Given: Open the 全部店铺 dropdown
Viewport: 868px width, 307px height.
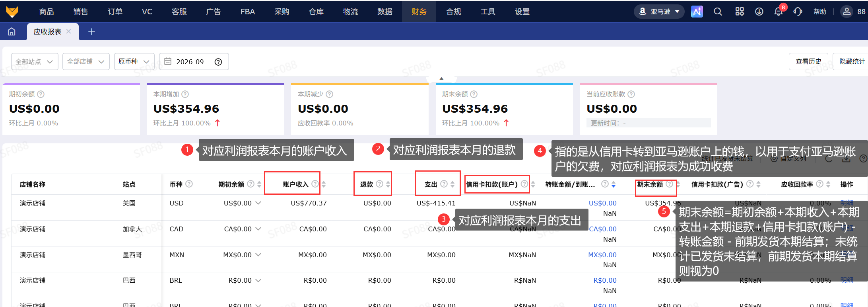Looking at the screenshot, I should tap(86, 62).
